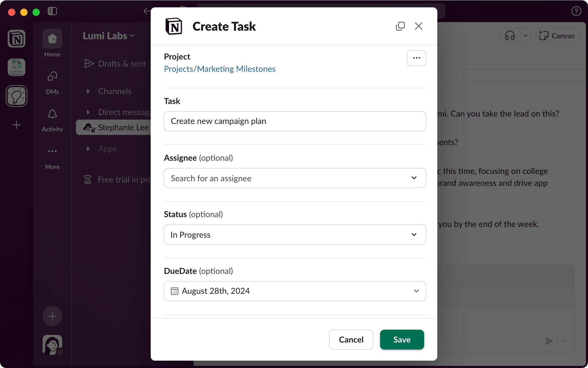The width and height of the screenshot is (588, 368).
Task: Open the Activity panel
Action: [52, 120]
